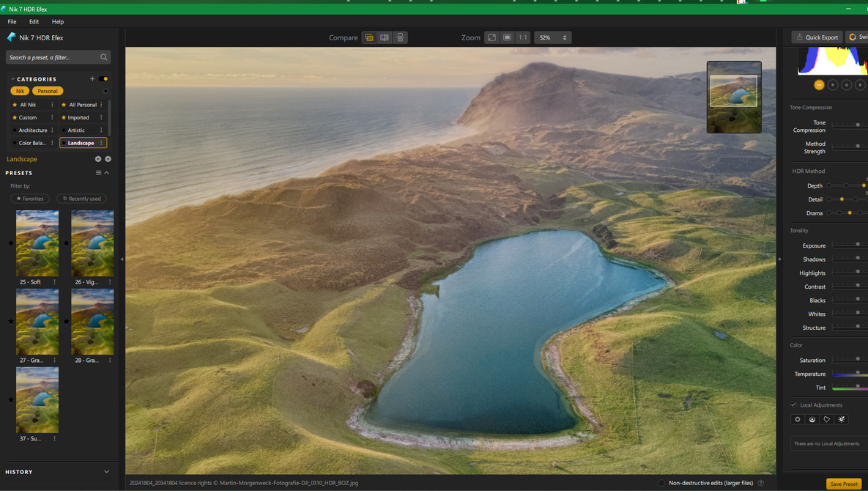Select the Artistic category
The height and width of the screenshot is (491, 868).
[x=76, y=130]
